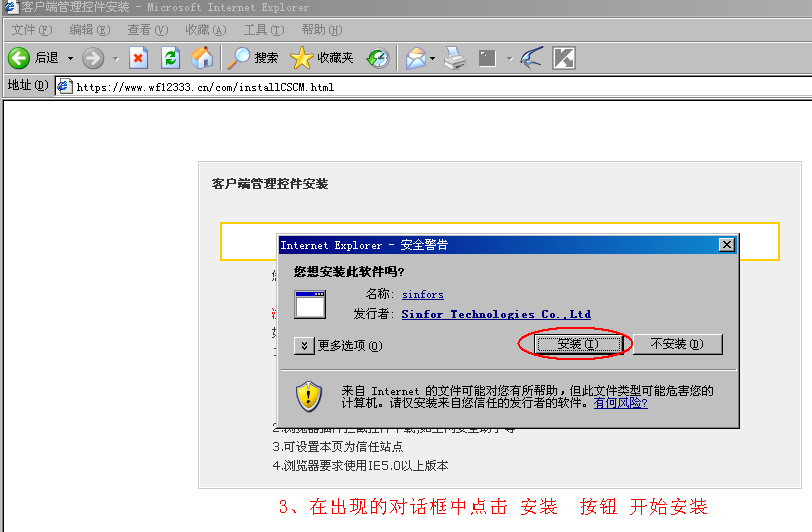Image resolution: width=812 pixels, height=532 pixels.
Task: Click the Don't Install (不安装) button
Action: (677, 344)
